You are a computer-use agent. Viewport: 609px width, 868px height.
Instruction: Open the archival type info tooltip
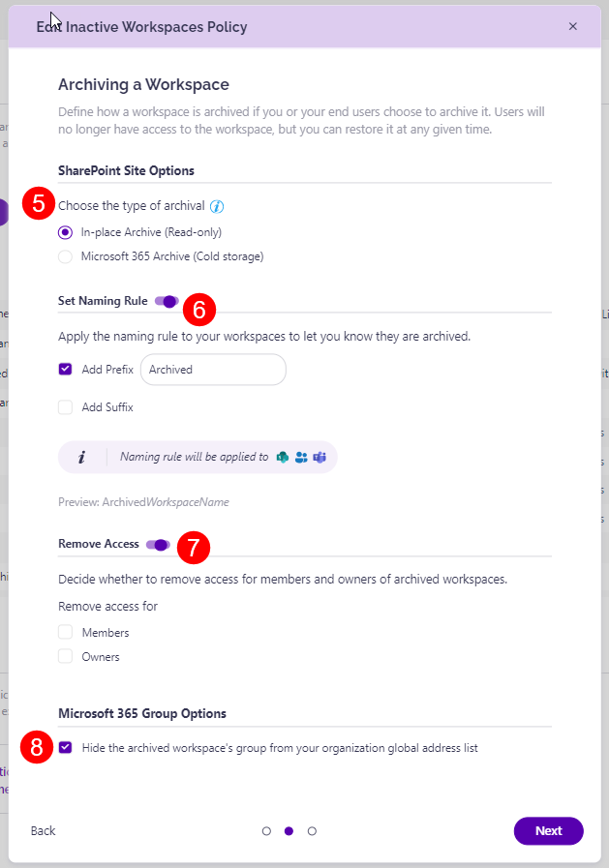[x=217, y=206]
